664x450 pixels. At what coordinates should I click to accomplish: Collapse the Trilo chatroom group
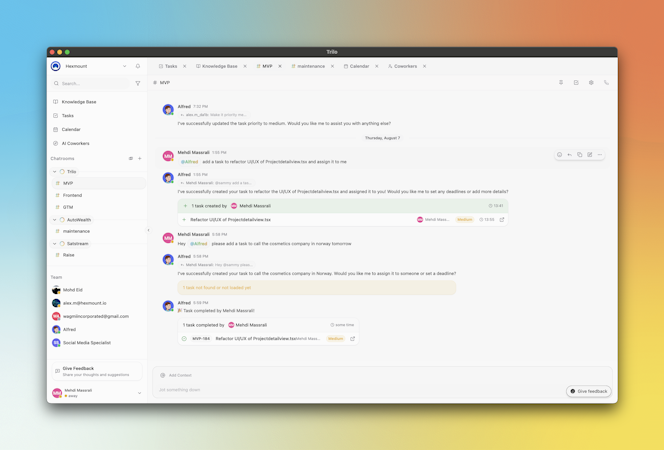[x=54, y=171]
